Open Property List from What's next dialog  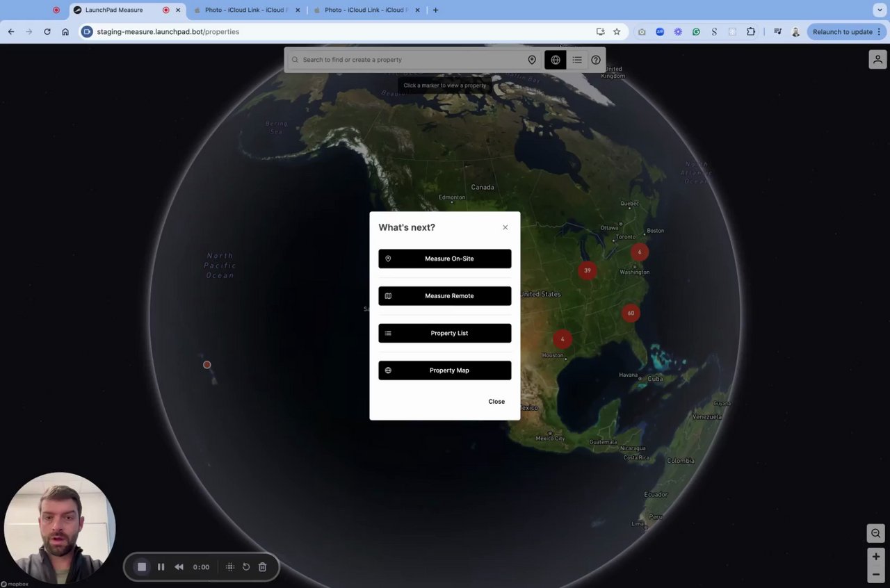point(444,333)
